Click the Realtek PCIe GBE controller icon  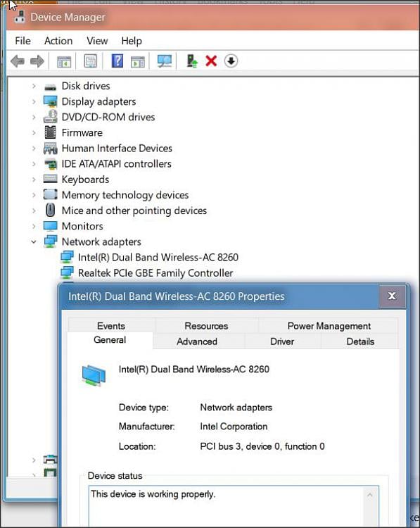click(67, 272)
